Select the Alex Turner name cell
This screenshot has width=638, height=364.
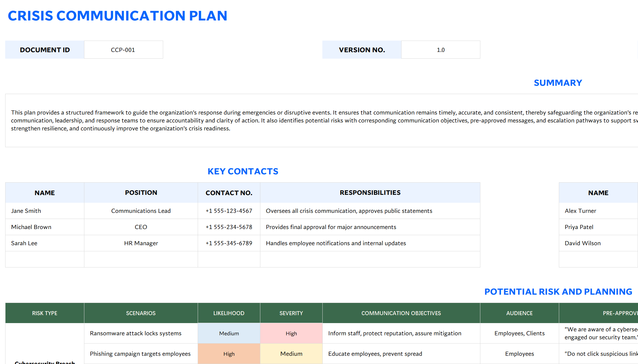pos(598,211)
